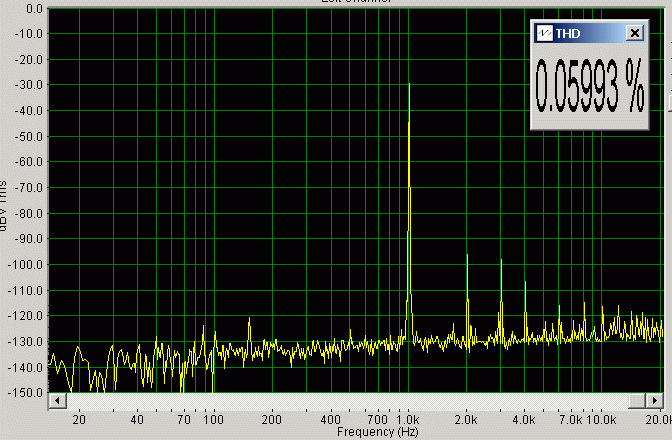The height and width of the screenshot is (440, 672).
Task: Click the 7.0k frequency axis label
Action: pyautogui.click(x=571, y=419)
